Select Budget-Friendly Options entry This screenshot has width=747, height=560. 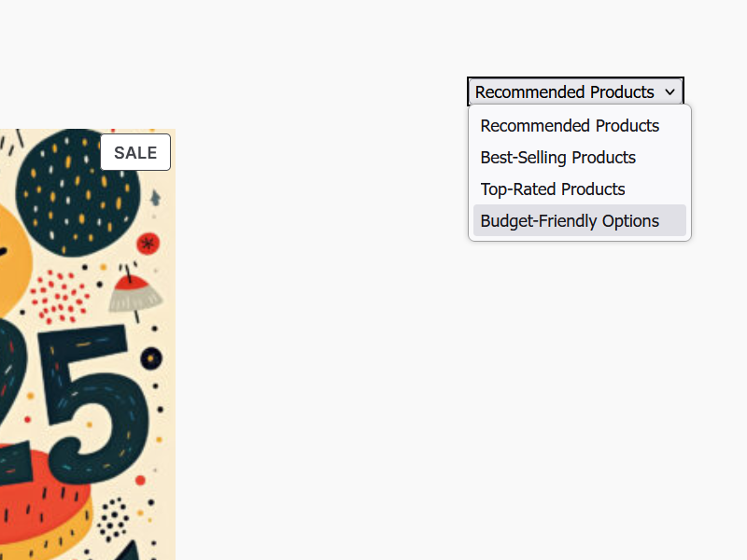click(570, 221)
